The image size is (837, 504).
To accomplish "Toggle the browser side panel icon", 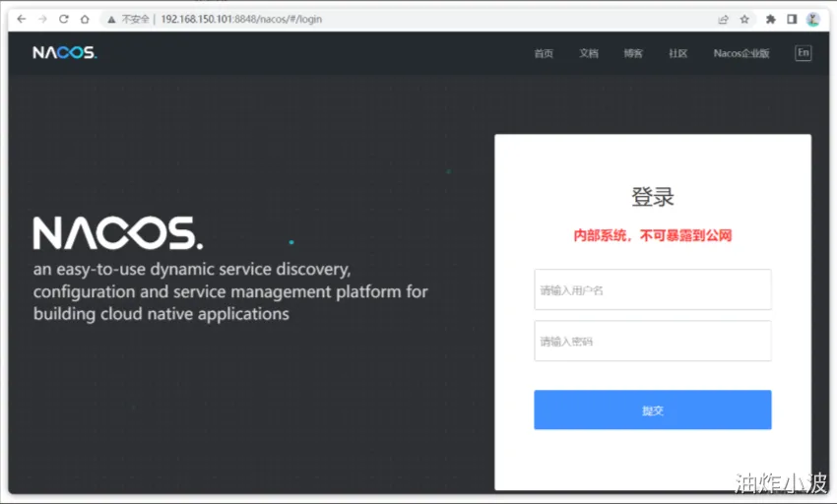I will pyautogui.click(x=792, y=20).
